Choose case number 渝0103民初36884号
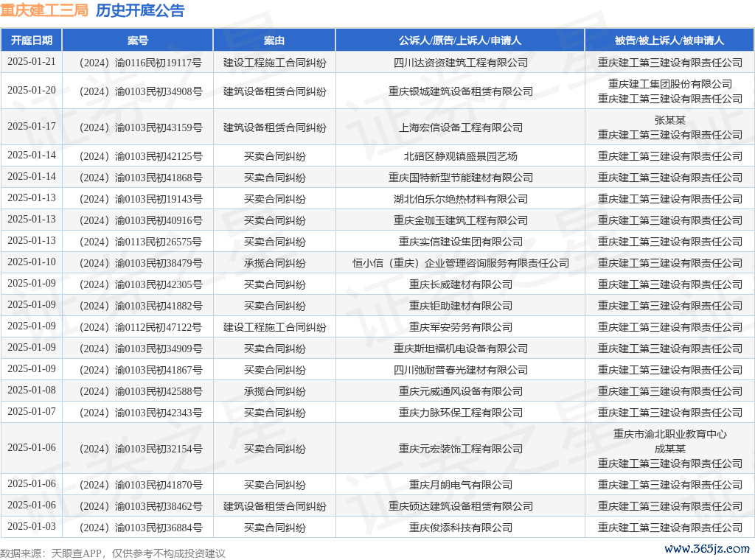This screenshot has height=560, width=755. (x=141, y=528)
